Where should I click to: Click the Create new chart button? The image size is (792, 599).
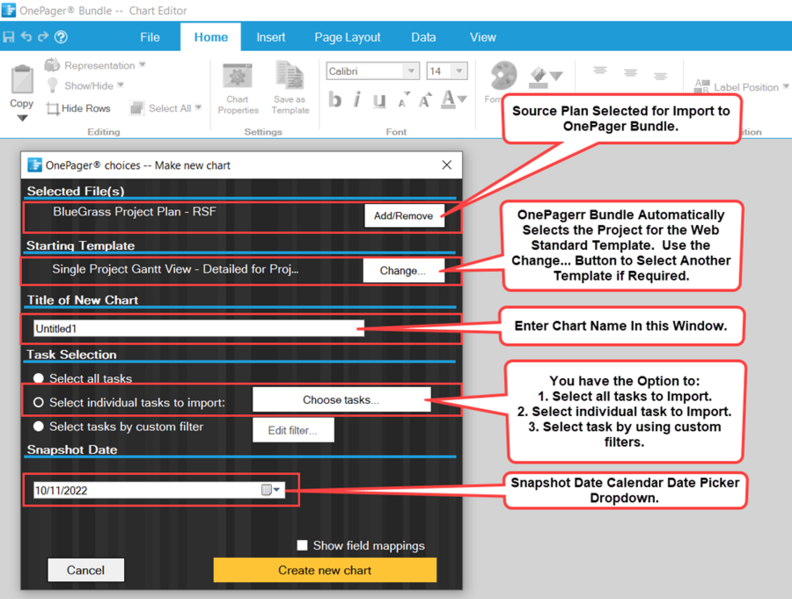(x=325, y=570)
